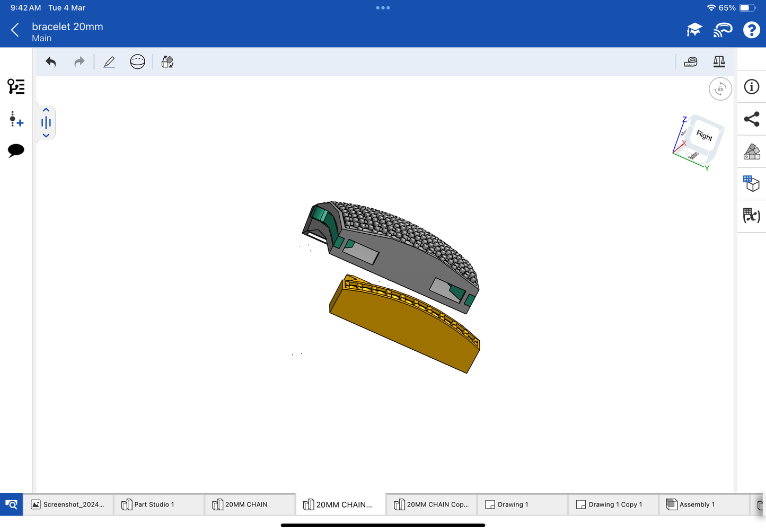The height and width of the screenshot is (532, 766).
Task: Open the comments speech bubble
Action: 16,150
